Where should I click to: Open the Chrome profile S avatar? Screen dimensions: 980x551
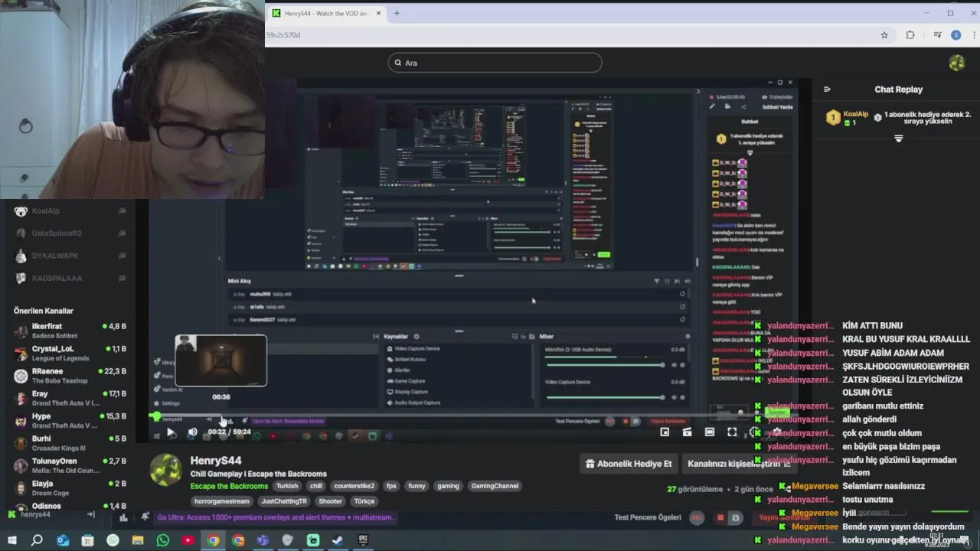pos(955,35)
